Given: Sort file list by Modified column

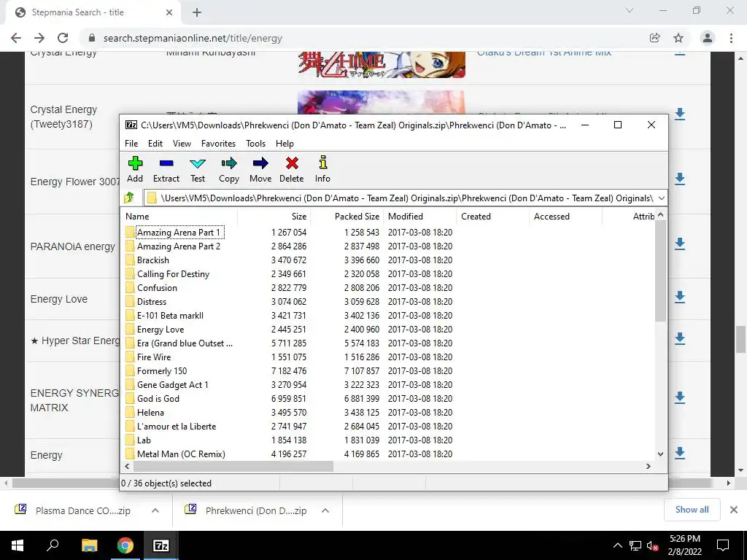Looking at the screenshot, I should pos(419,216).
